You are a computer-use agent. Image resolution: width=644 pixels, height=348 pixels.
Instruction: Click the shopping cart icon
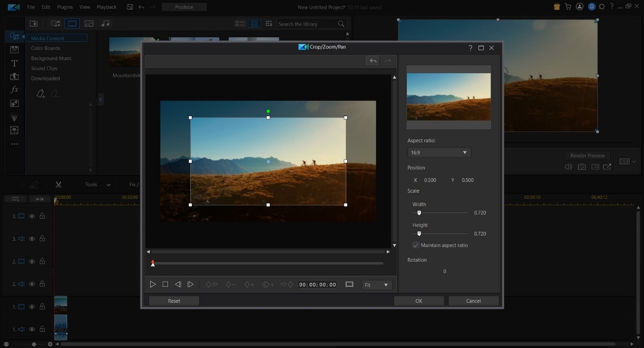pyautogui.click(x=568, y=7)
